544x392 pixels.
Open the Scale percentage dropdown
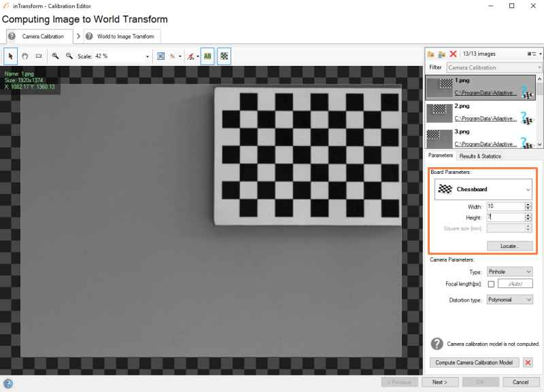[x=148, y=56]
